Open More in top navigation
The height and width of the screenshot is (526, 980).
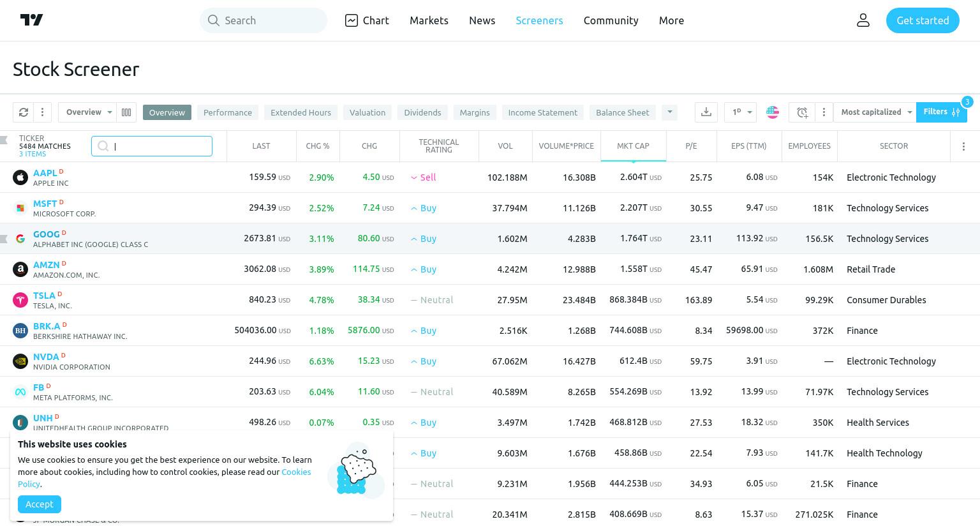coord(671,20)
